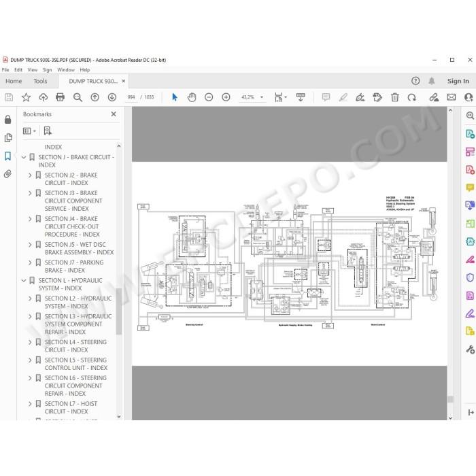The width and height of the screenshot is (476, 476).
Task: Expand SECTION L4 - STEERING CIRCUIT bookmark
Action: [30, 342]
